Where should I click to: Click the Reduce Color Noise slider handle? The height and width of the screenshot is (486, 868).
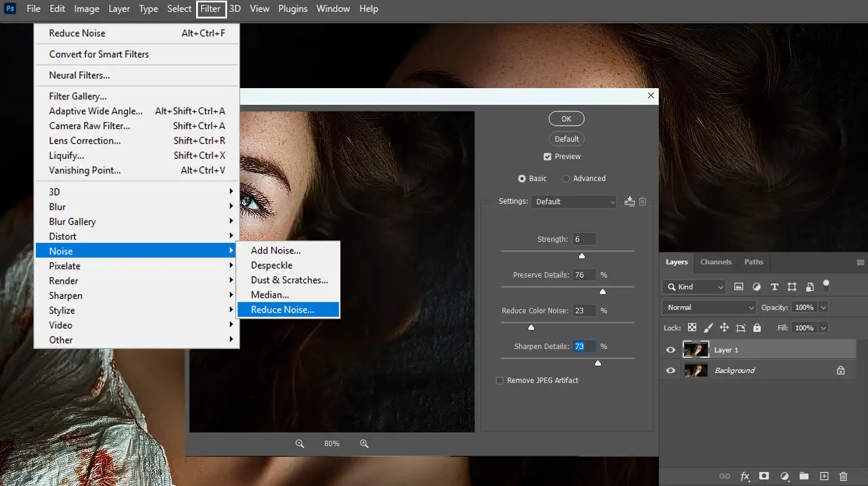pos(531,328)
